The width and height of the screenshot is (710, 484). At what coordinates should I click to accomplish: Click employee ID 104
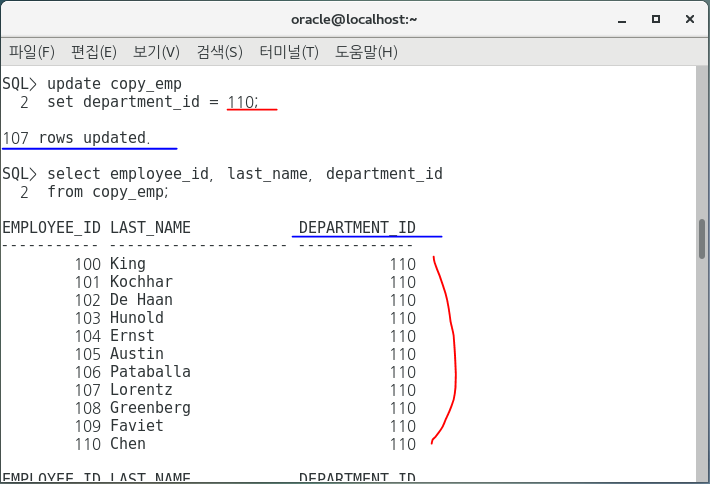(x=87, y=336)
